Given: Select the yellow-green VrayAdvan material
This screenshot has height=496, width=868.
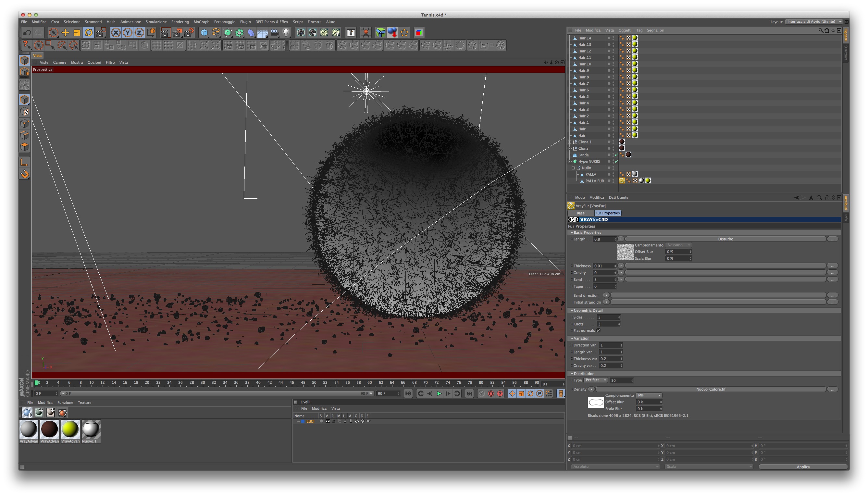Looking at the screenshot, I should (70, 429).
